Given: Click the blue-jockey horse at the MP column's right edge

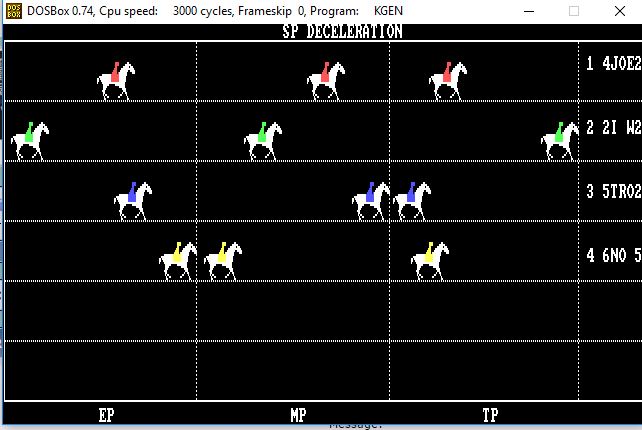Looking at the screenshot, I should (371, 201).
